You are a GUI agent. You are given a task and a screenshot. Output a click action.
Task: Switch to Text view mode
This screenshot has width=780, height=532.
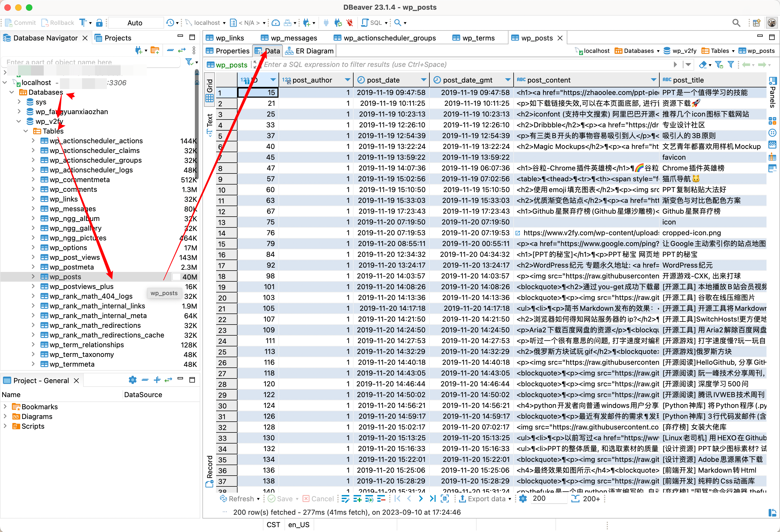pos(209,125)
